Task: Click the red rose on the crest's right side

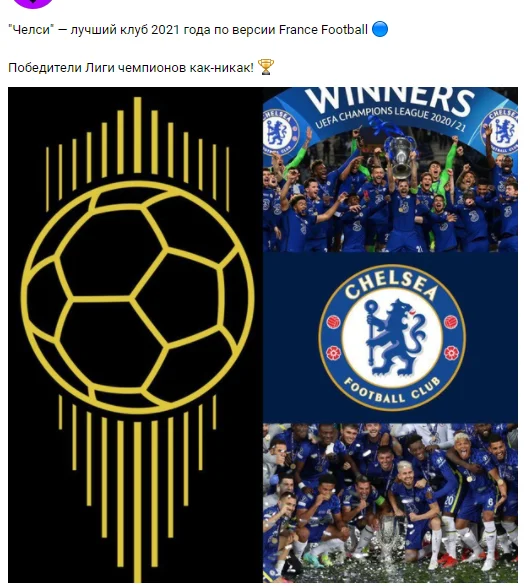Action: (451, 352)
